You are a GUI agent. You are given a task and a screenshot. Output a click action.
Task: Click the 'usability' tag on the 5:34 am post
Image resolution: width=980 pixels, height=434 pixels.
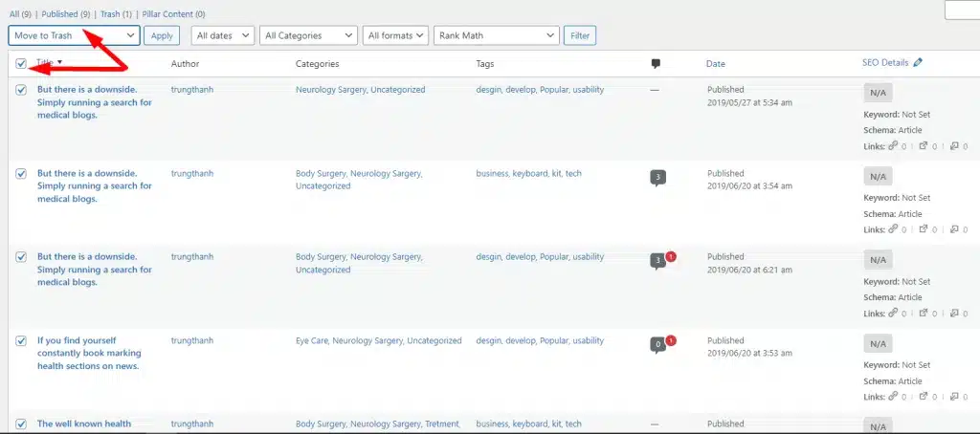click(x=589, y=89)
